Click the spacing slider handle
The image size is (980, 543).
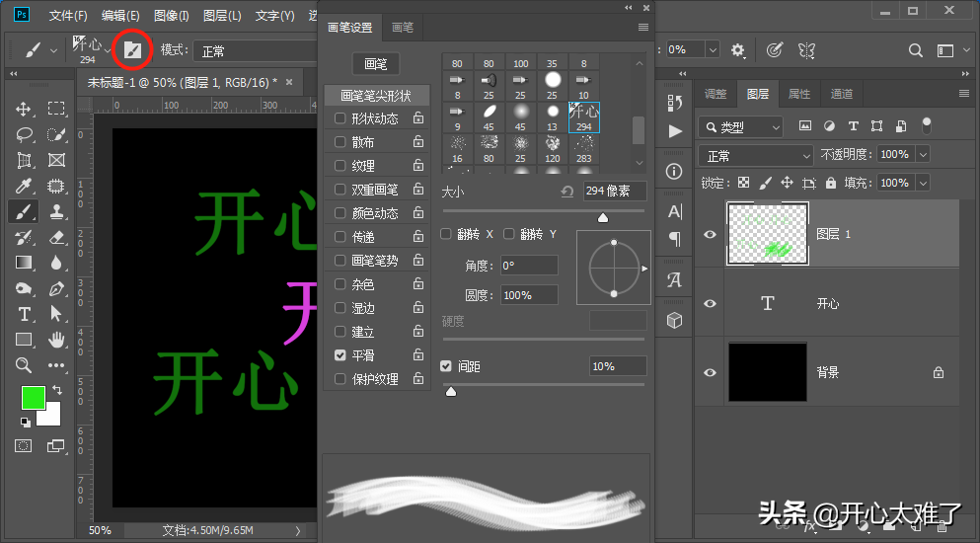pos(451,392)
